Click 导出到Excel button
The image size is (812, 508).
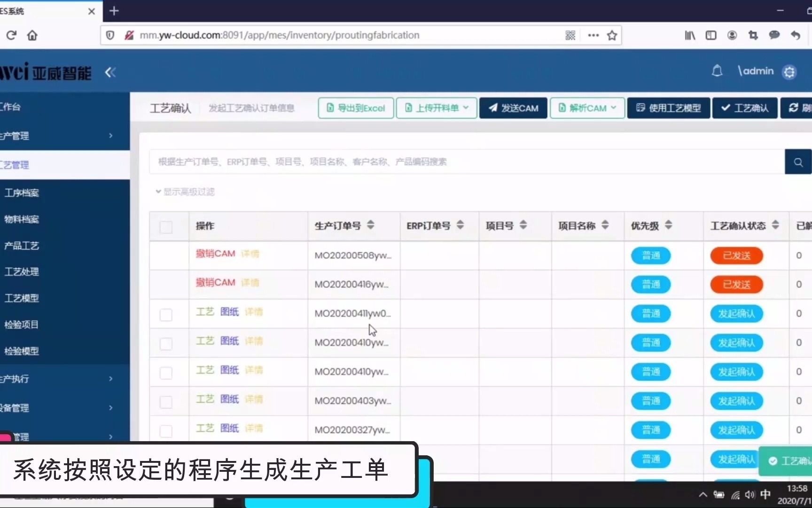[356, 108]
